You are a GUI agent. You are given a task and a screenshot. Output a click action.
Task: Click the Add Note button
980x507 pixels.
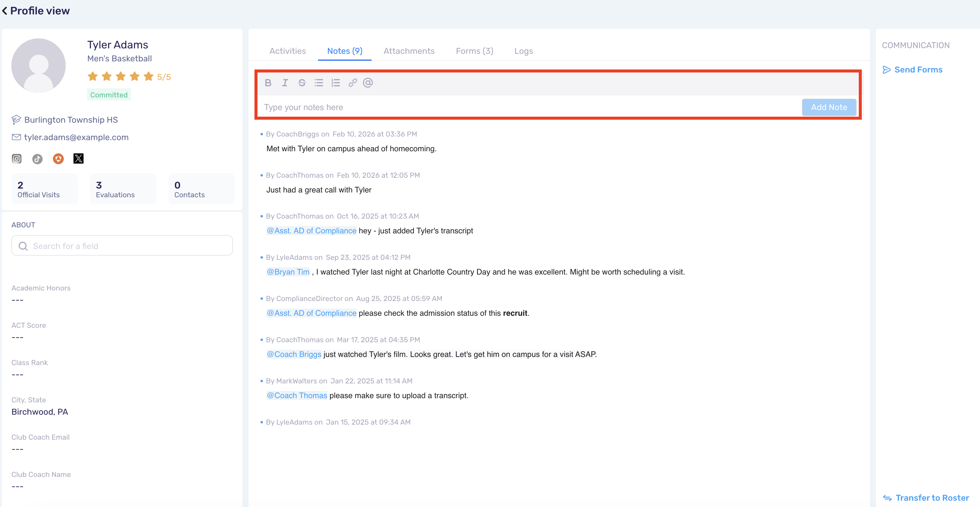829,107
